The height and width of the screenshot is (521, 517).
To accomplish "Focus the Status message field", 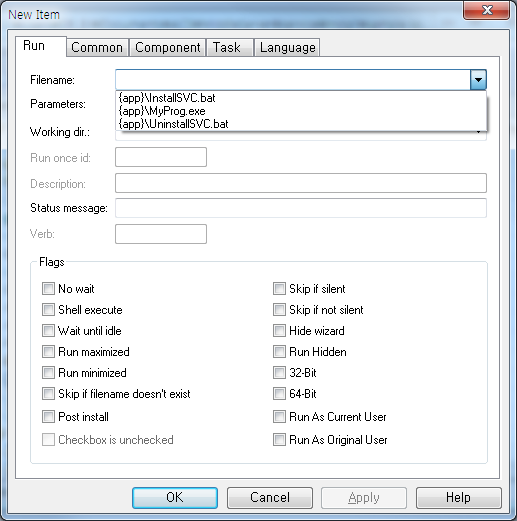I will [x=301, y=208].
